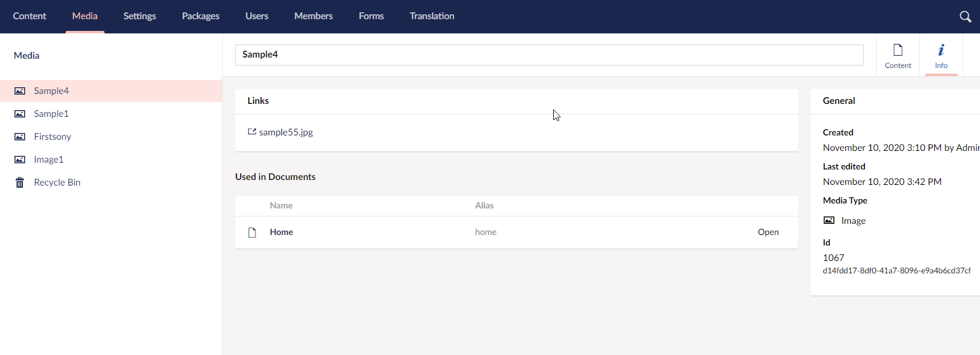Click the GUID d14fdd17 text
980x355 pixels.
pos(896,270)
